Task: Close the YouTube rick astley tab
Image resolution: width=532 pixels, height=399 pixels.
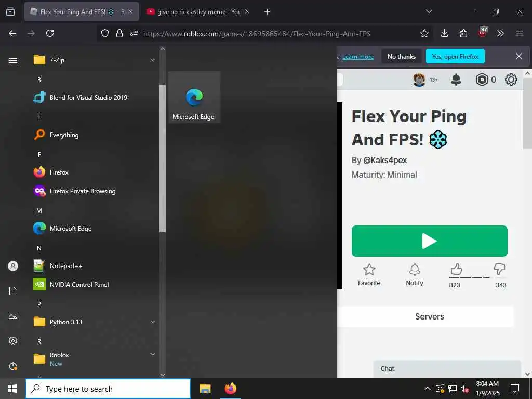Action: tap(247, 11)
